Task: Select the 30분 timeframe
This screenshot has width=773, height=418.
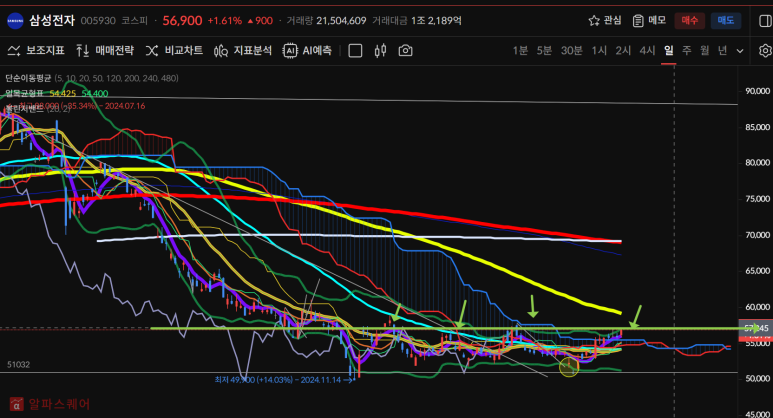Action: coord(572,50)
